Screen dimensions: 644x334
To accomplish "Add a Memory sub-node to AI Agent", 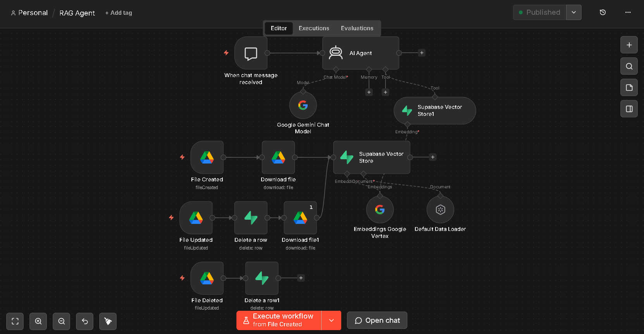I will pos(369,92).
